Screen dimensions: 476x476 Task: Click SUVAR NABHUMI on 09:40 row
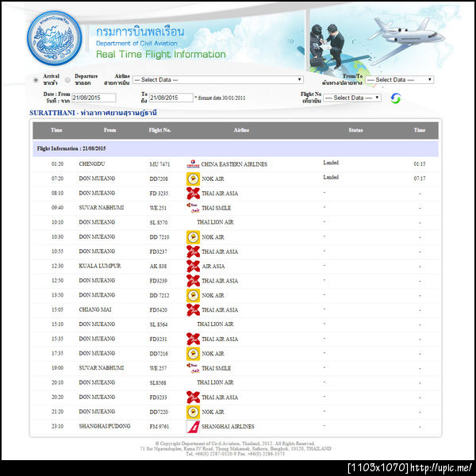[x=101, y=208]
